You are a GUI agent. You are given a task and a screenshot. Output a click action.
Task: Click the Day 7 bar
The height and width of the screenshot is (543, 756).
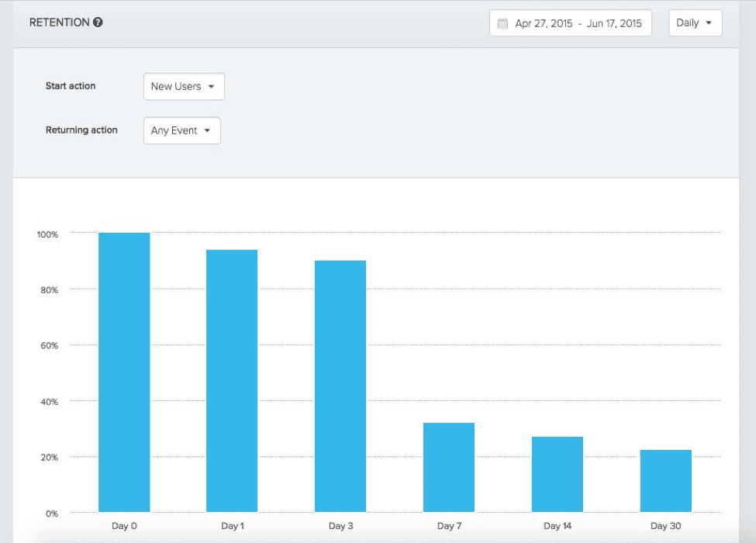pos(449,468)
